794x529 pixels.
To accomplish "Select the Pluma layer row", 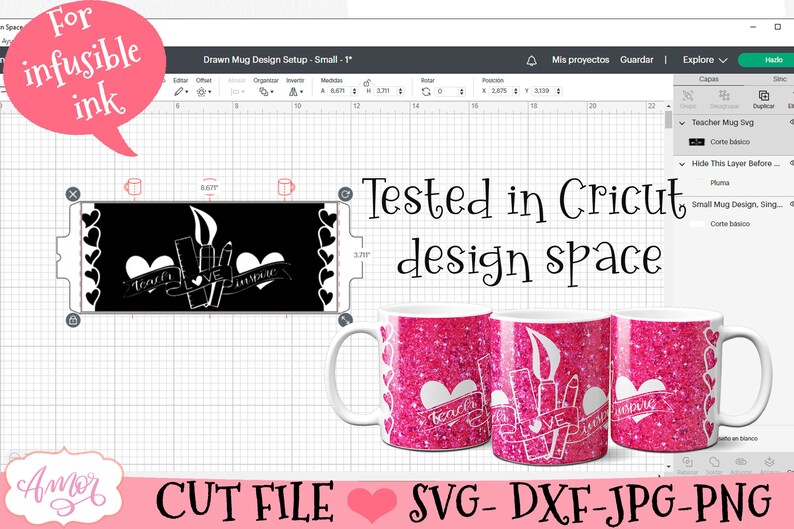I will coord(733,183).
